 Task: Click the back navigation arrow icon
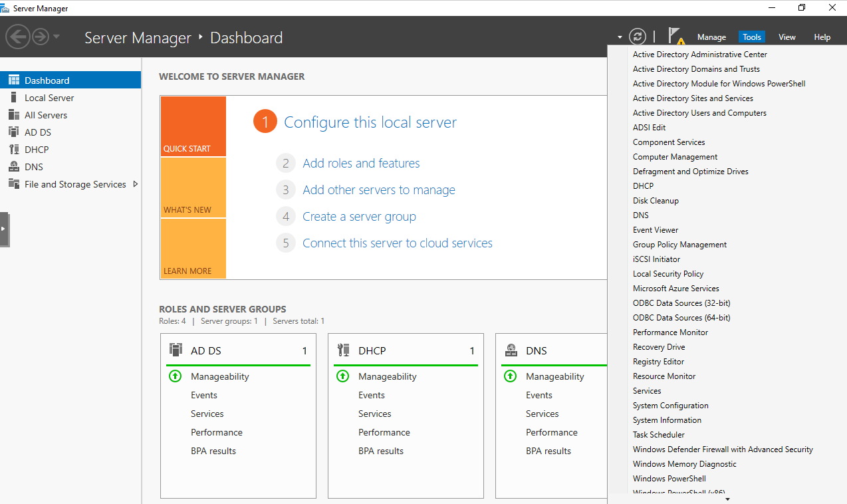point(18,36)
